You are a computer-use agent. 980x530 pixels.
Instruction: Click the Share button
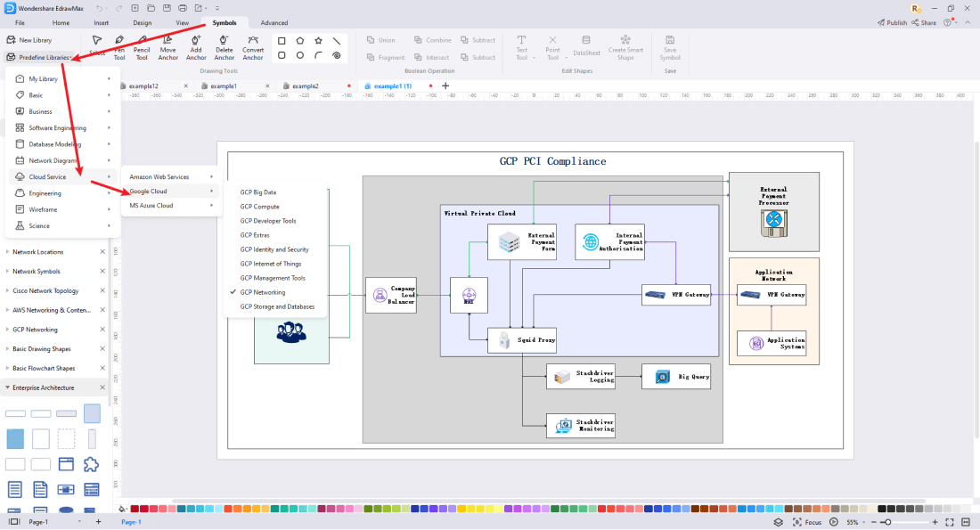pos(924,22)
